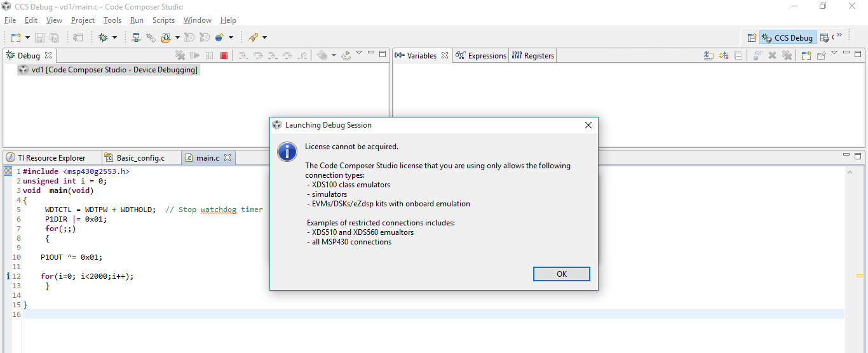The image size is (868, 353).
Task: Open the Debug view menu triangle
Action: point(359,53)
